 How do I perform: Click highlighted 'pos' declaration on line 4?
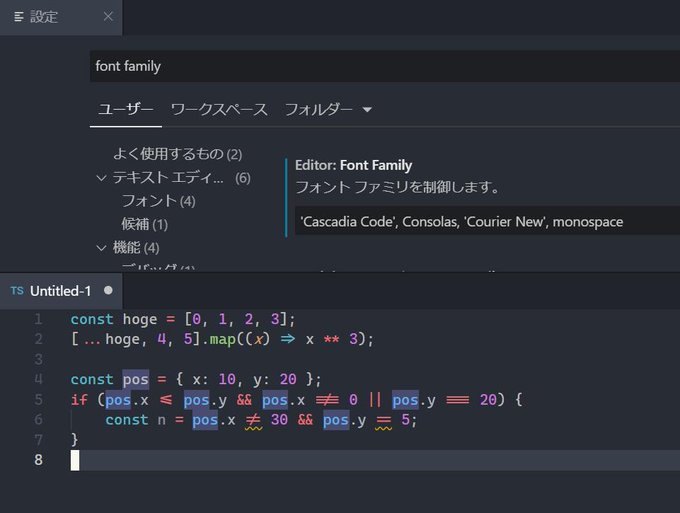pyautogui.click(x=135, y=379)
